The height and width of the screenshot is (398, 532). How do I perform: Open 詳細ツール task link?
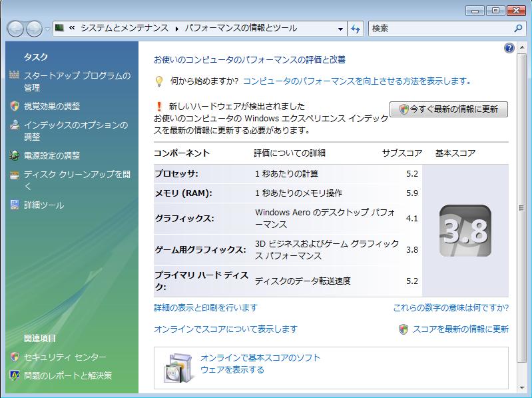(x=44, y=205)
